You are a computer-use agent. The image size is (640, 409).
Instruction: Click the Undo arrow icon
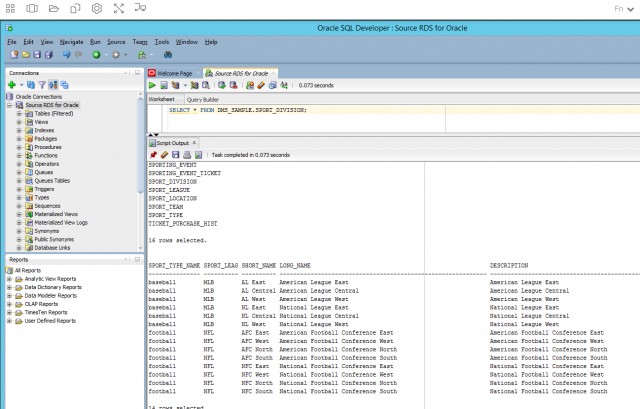coord(67,54)
